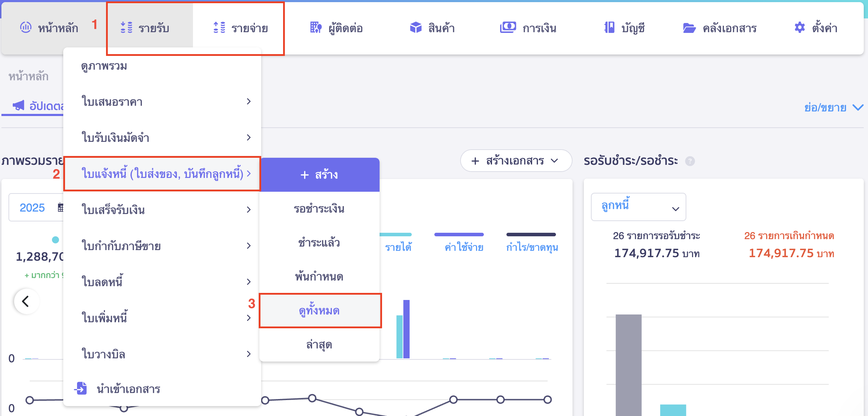Open the ตั้งค่า settings menu
This screenshot has height=416, width=868.
tap(816, 28)
